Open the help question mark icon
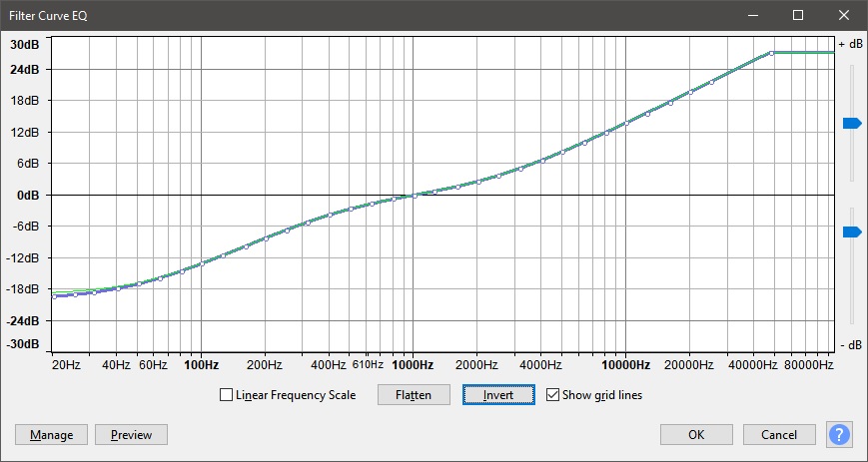The width and height of the screenshot is (868, 462). (839, 434)
